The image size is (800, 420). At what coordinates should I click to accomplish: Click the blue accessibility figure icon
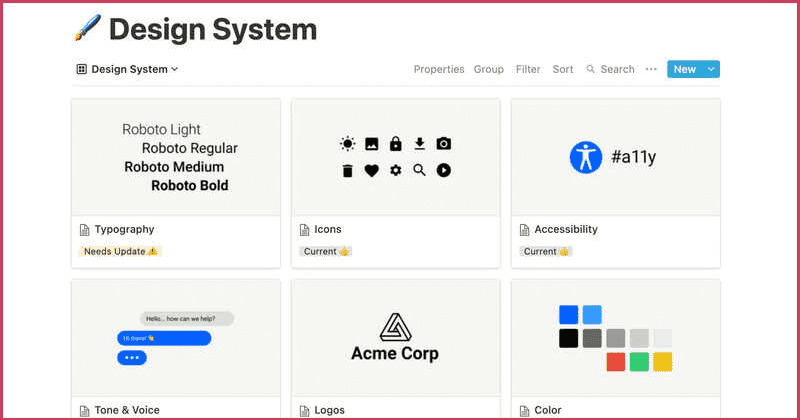(586, 157)
